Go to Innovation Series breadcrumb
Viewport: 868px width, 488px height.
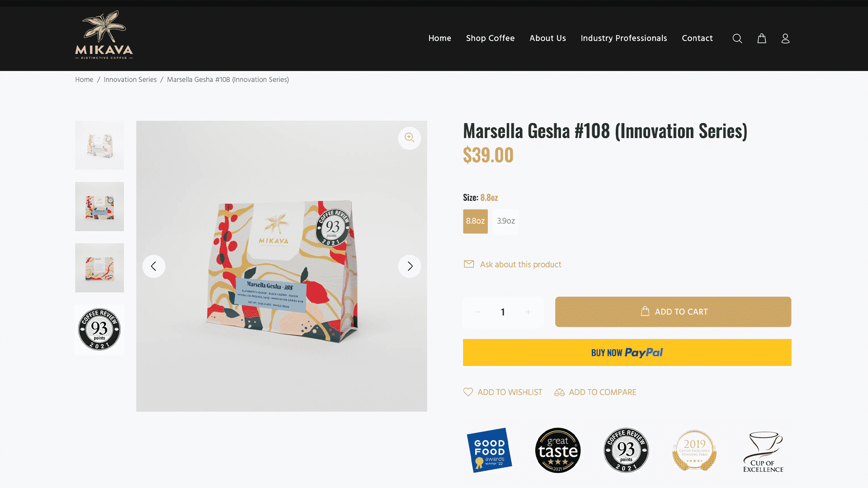pos(130,80)
